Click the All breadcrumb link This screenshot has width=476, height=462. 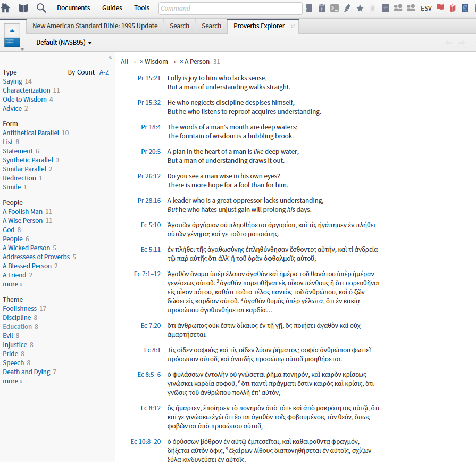tap(124, 62)
